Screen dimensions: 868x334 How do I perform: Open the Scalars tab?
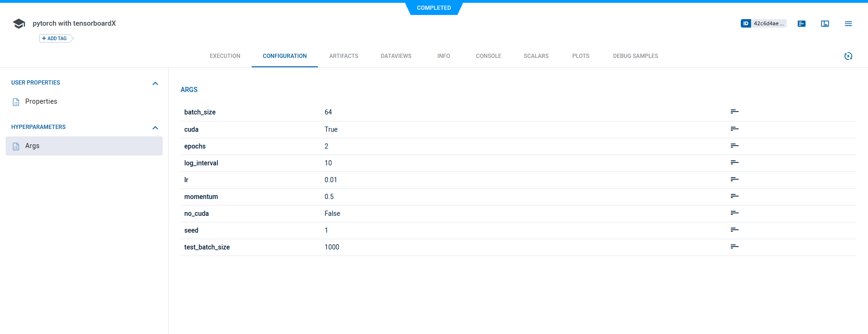tap(536, 56)
